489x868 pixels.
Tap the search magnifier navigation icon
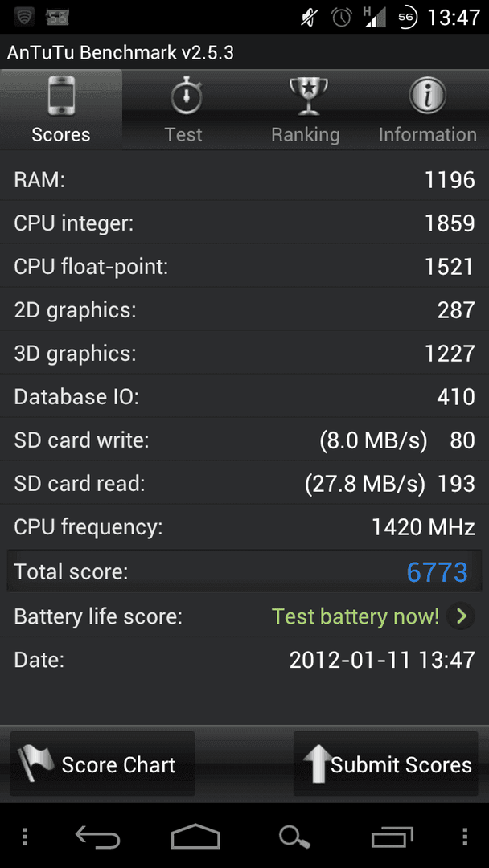coord(294,837)
